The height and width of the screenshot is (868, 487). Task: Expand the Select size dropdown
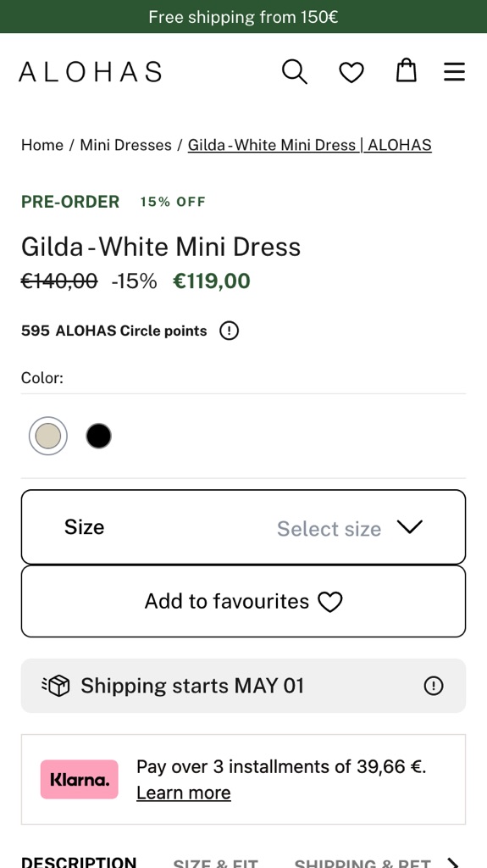coord(244,527)
